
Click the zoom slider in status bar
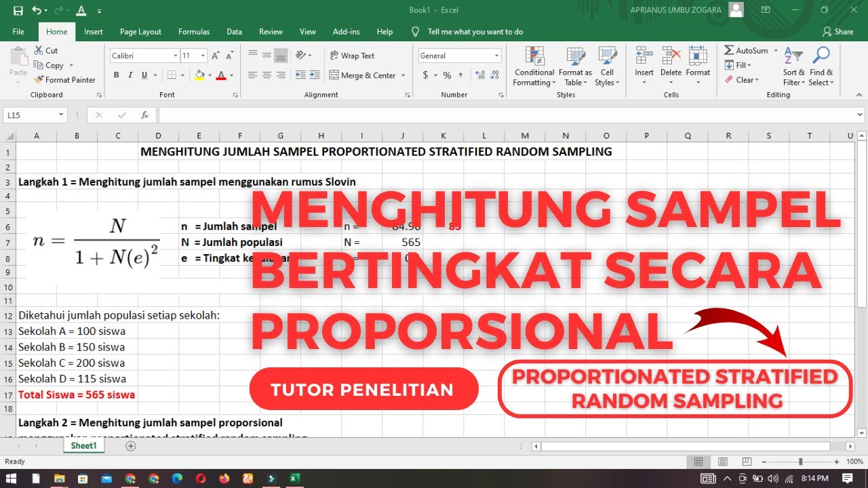(x=801, y=462)
